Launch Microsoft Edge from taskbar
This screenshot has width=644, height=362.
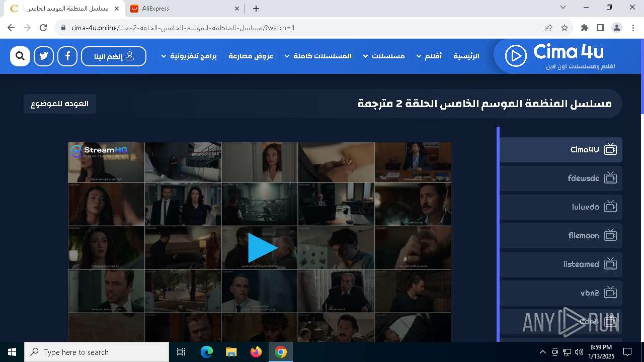pyautogui.click(x=207, y=352)
